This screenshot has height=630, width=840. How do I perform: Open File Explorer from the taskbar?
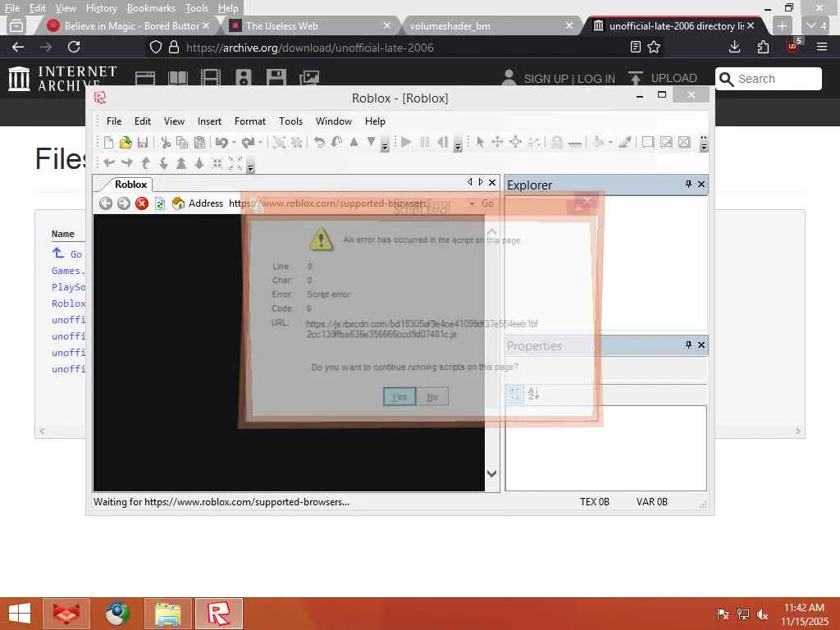click(167, 614)
